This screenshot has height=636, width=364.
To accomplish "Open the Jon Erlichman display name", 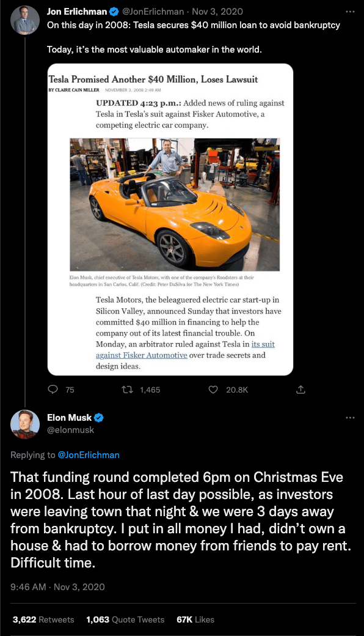I will click(x=77, y=12).
